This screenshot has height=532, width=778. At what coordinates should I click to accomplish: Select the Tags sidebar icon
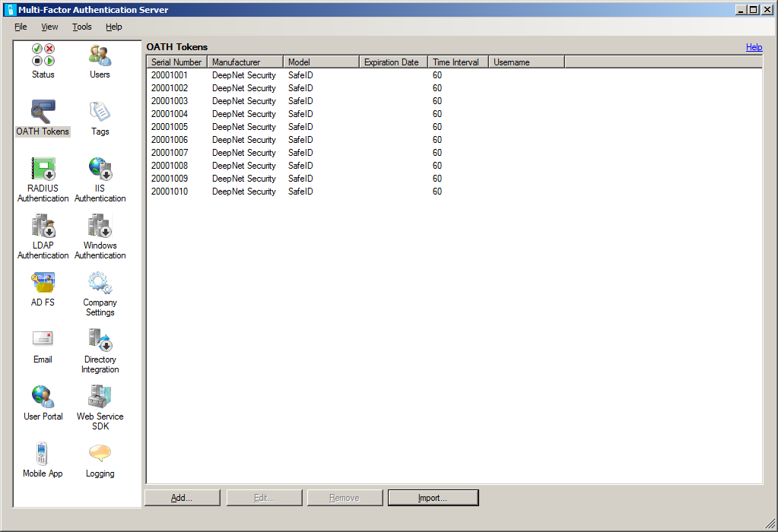click(x=100, y=112)
